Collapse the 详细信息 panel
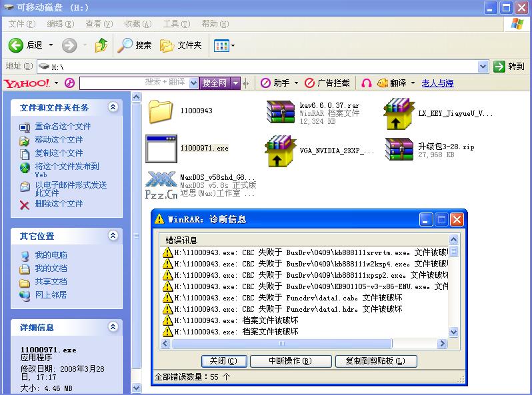532x395 pixels. [x=113, y=326]
